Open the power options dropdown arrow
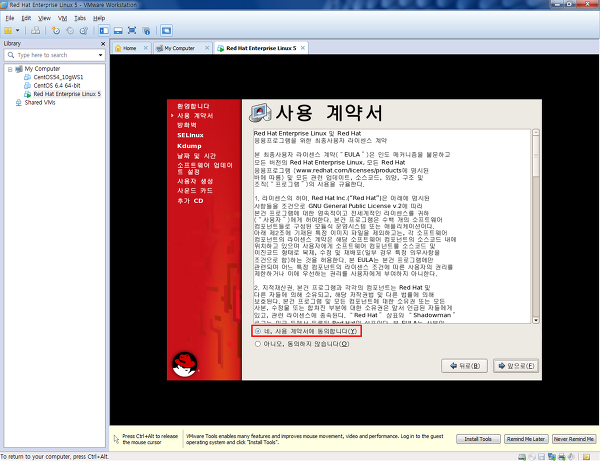Viewport: 600px width, 461px height. (18, 31)
